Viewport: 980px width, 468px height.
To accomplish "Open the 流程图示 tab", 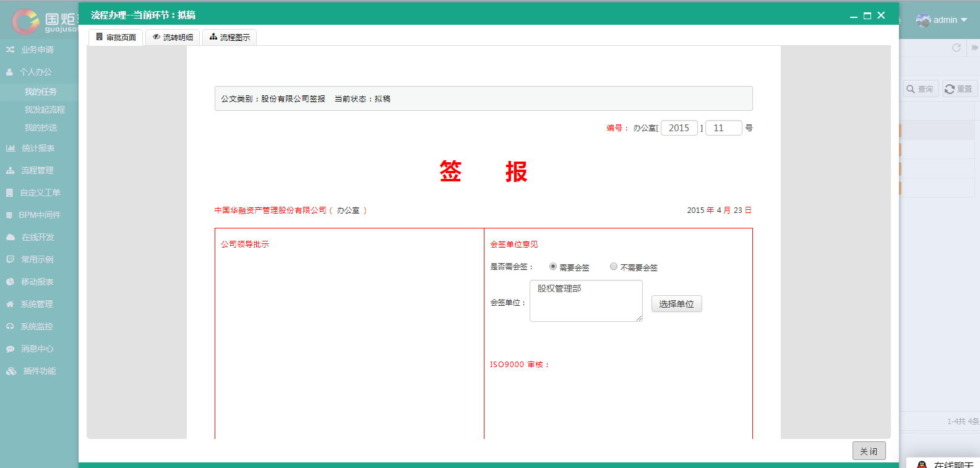I will [x=230, y=37].
